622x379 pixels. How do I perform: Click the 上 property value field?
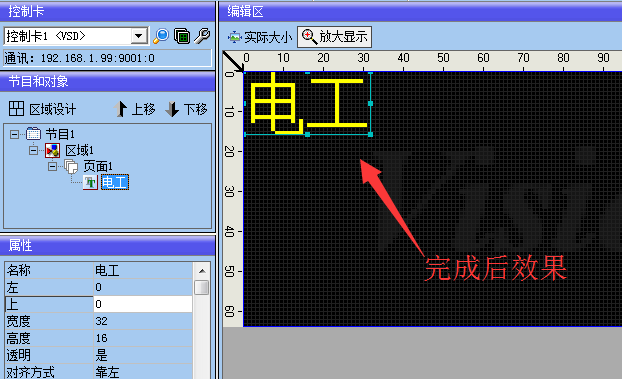point(143,304)
